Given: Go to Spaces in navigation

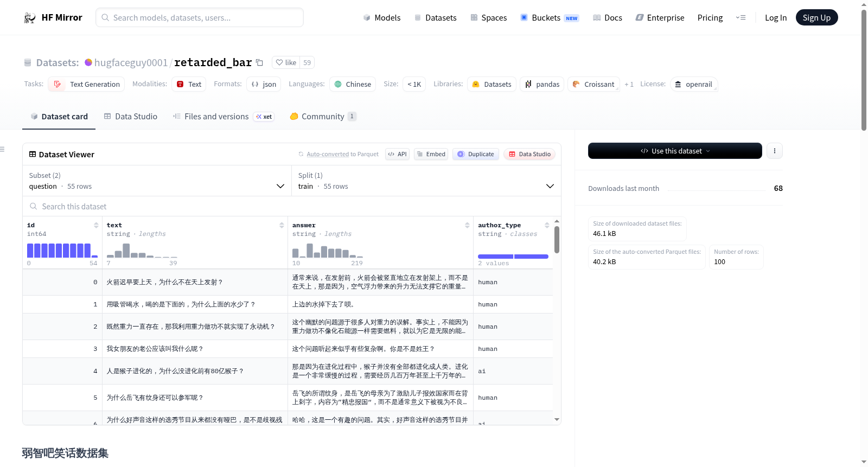Looking at the screenshot, I should tap(488, 18).
